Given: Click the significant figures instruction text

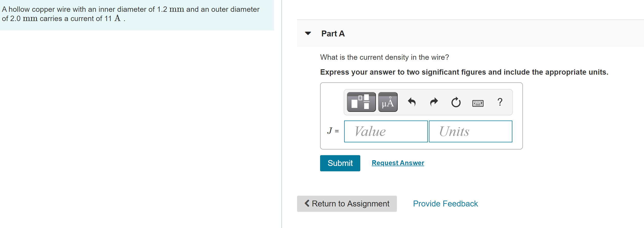Looking at the screenshot, I should click(464, 72).
